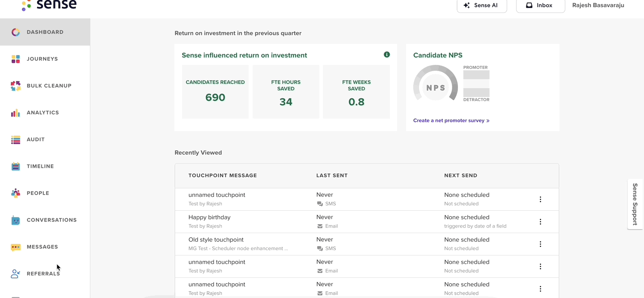Open the Timeline calendar icon
644x298 pixels.
pos(16,166)
